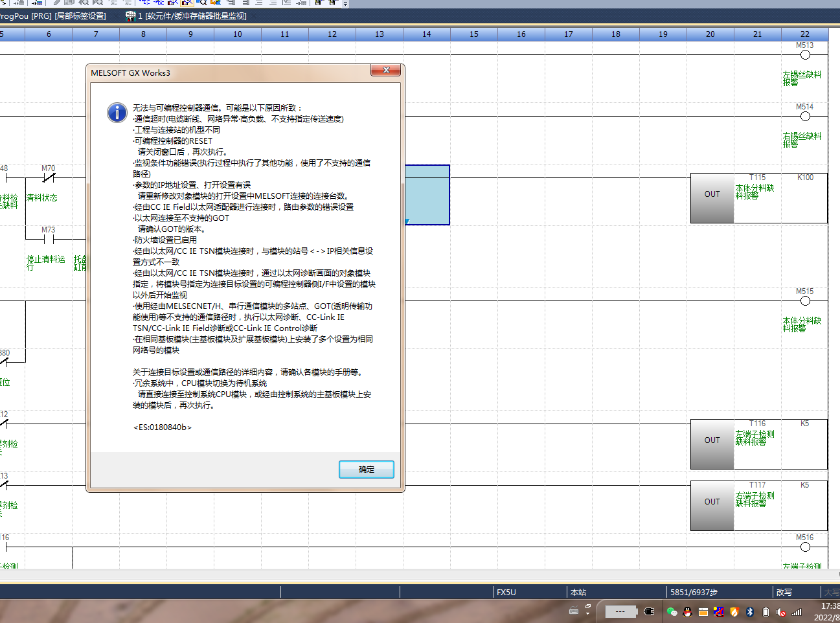Click the muted volume speaker icon
840x623 pixels.
781,611
